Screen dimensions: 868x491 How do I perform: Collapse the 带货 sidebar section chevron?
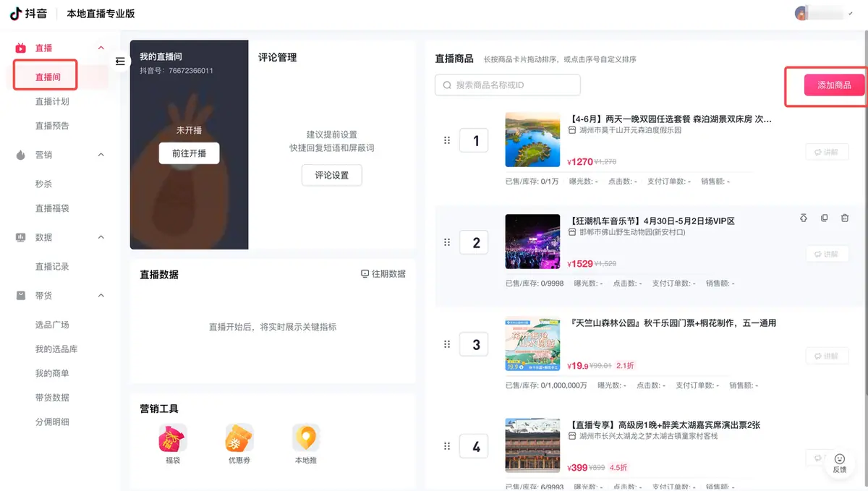click(101, 296)
